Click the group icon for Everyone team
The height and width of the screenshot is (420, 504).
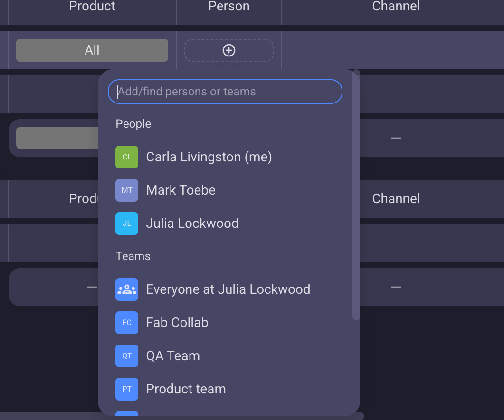pos(127,289)
